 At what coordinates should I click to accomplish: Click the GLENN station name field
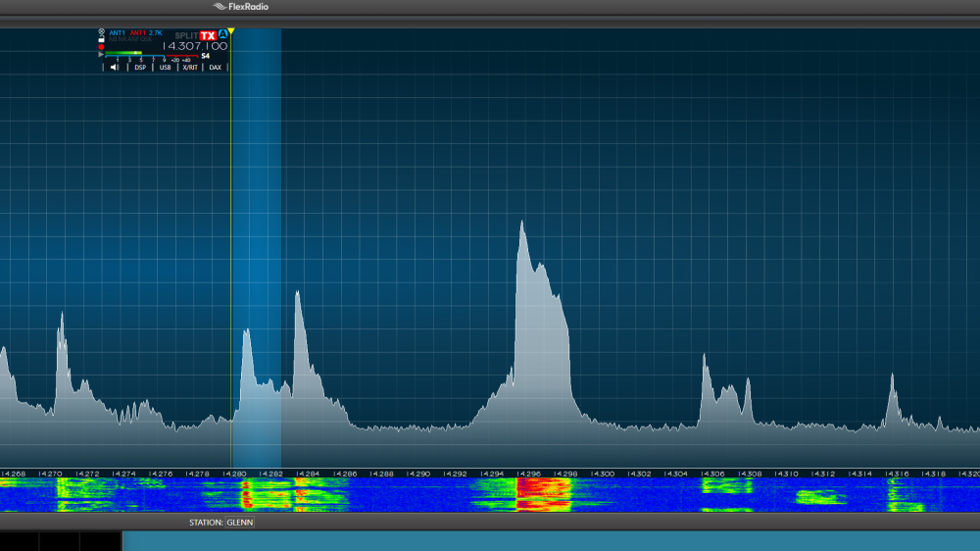[240, 523]
